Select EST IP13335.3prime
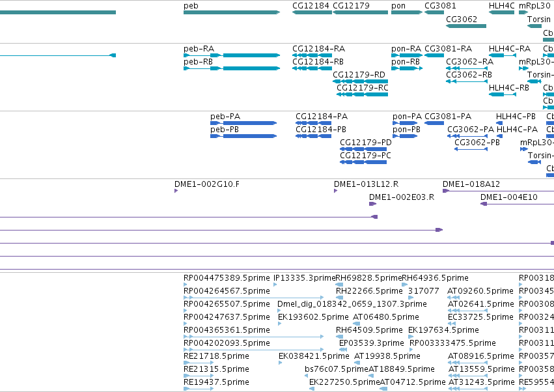 pyautogui.click(x=275, y=284)
